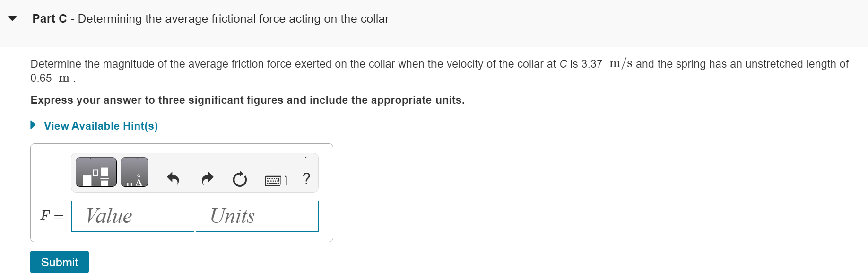Click the small caret above the answer toolbar

pos(305,158)
